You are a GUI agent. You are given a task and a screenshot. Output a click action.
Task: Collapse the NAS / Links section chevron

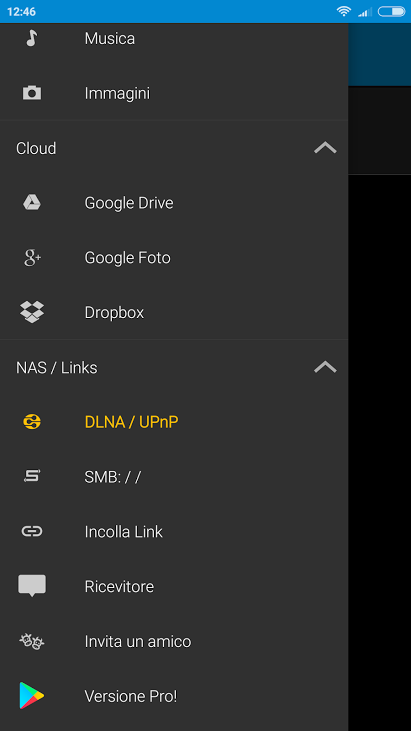point(325,367)
